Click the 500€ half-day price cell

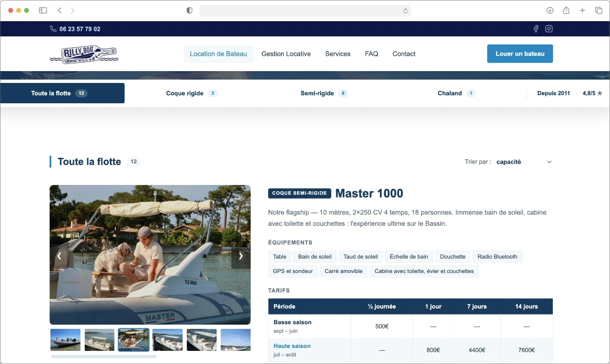point(382,326)
